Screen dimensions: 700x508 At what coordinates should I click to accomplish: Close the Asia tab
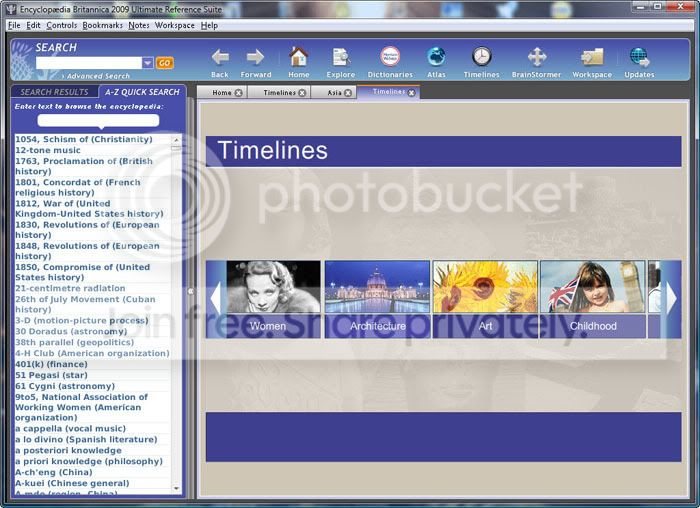point(348,93)
